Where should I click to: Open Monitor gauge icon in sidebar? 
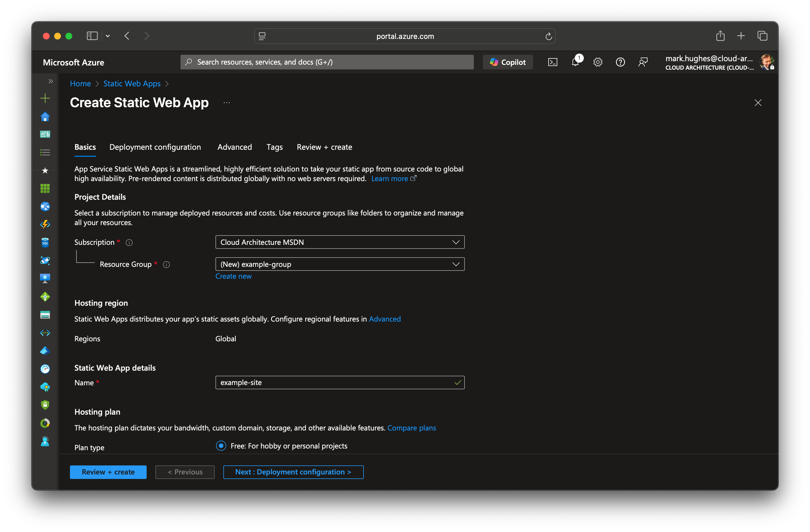point(45,369)
